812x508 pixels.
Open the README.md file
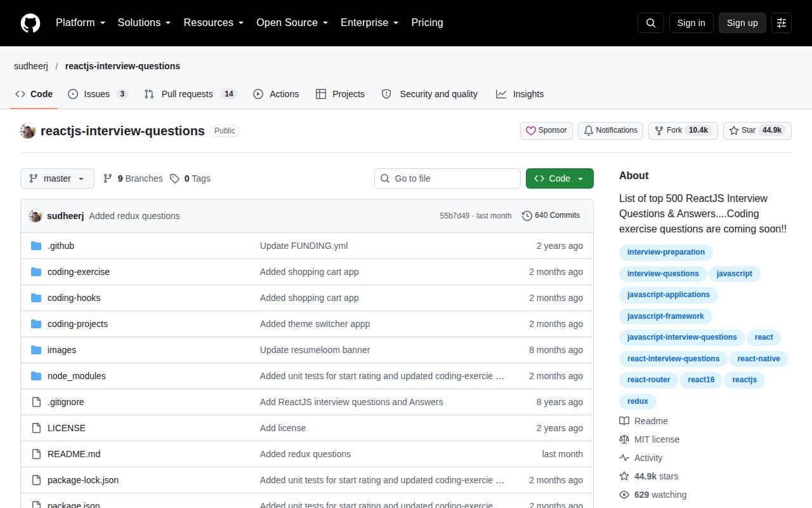pyautogui.click(x=74, y=454)
